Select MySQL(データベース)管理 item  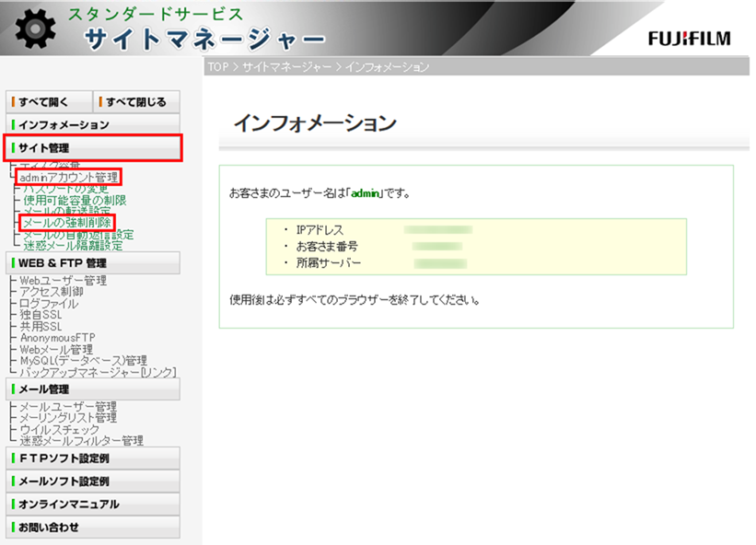point(83,361)
